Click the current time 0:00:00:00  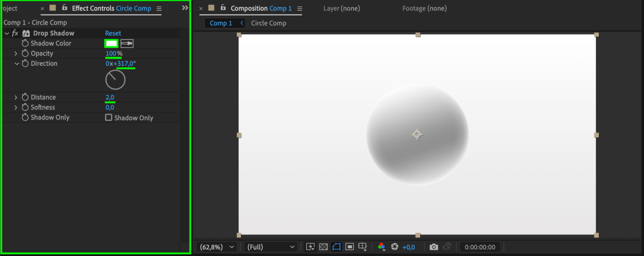pyautogui.click(x=480, y=247)
